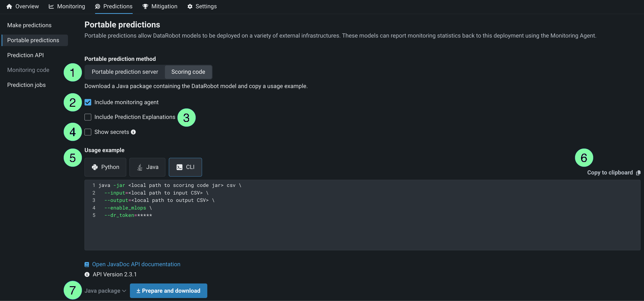644x301 pixels.
Task: Select the Scoring code method
Action: [x=188, y=72]
